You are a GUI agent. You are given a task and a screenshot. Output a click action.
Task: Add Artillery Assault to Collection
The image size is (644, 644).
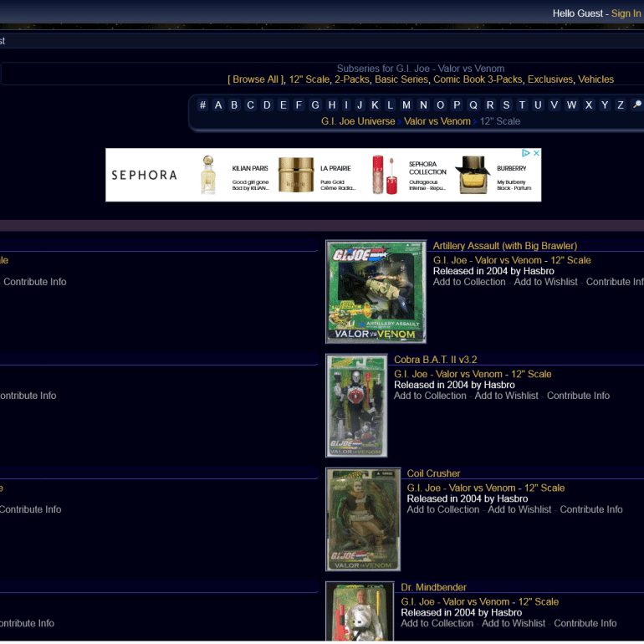tap(469, 282)
